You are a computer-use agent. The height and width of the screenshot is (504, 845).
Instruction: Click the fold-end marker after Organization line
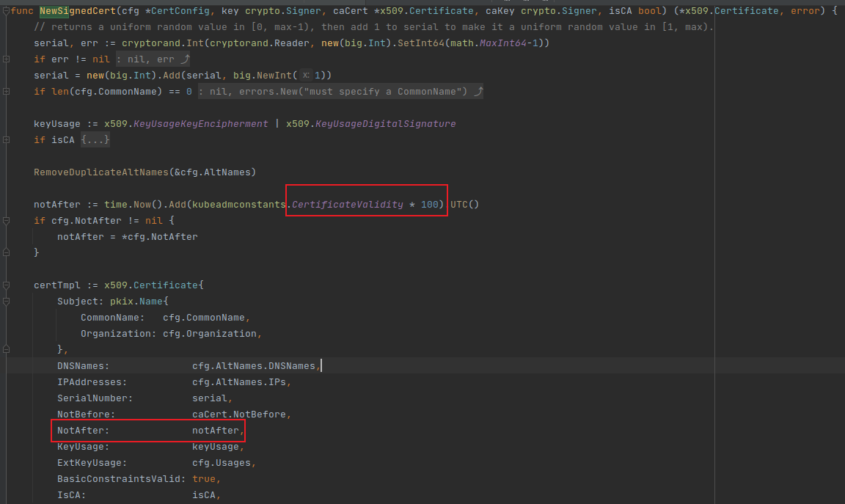[x=6, y=349]
